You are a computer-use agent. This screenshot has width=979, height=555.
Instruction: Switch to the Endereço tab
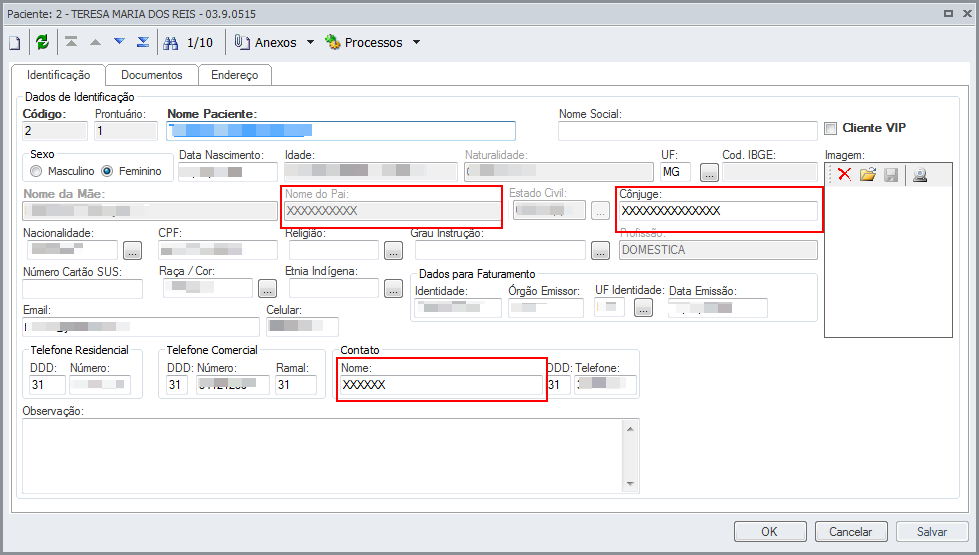(234, 75)
